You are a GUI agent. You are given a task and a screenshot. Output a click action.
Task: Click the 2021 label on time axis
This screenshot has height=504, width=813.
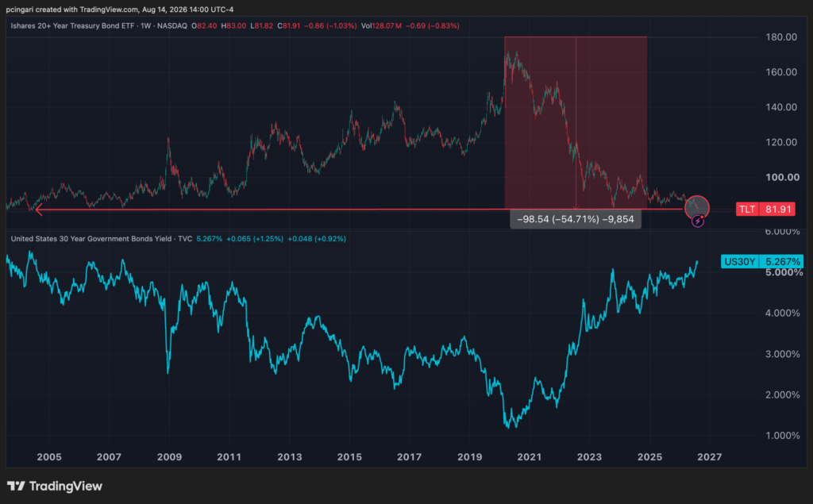point(530,457)
